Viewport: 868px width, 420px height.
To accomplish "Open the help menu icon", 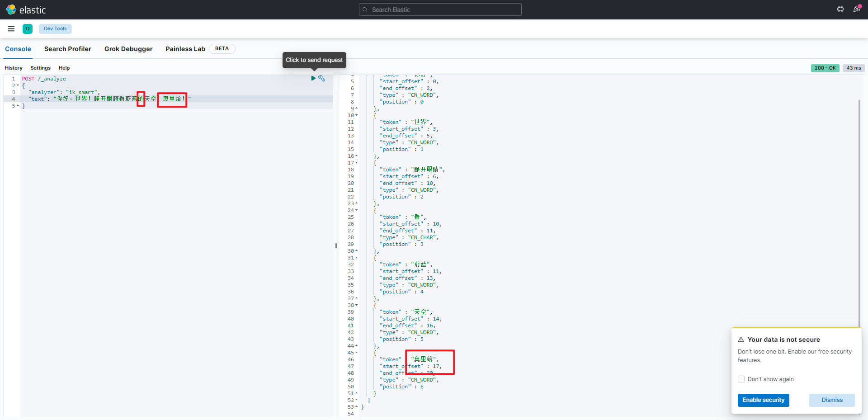I will (x=840, y=9).
